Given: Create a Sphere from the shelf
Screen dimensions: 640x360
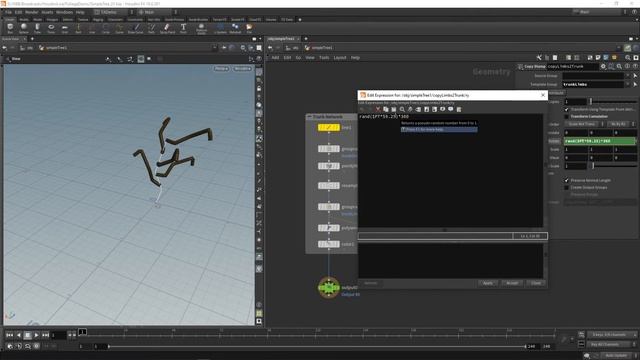Looking at the screenshot, I should tap(24, 28).
